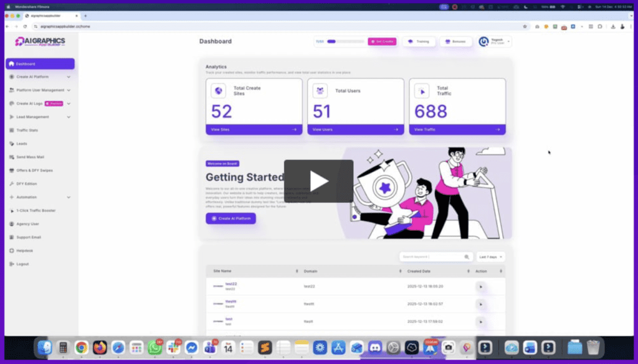
Task: Click the Total Traffic card icon
Action: coord(422,91)
